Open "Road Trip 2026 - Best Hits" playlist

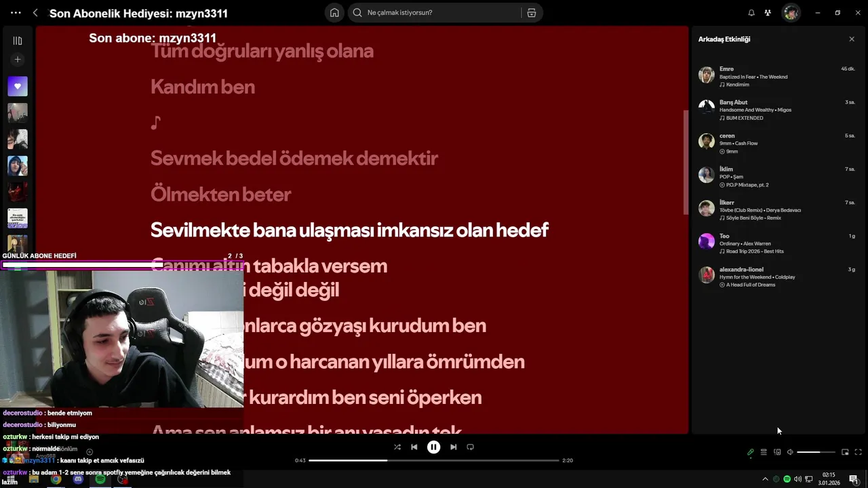point(755,251)
